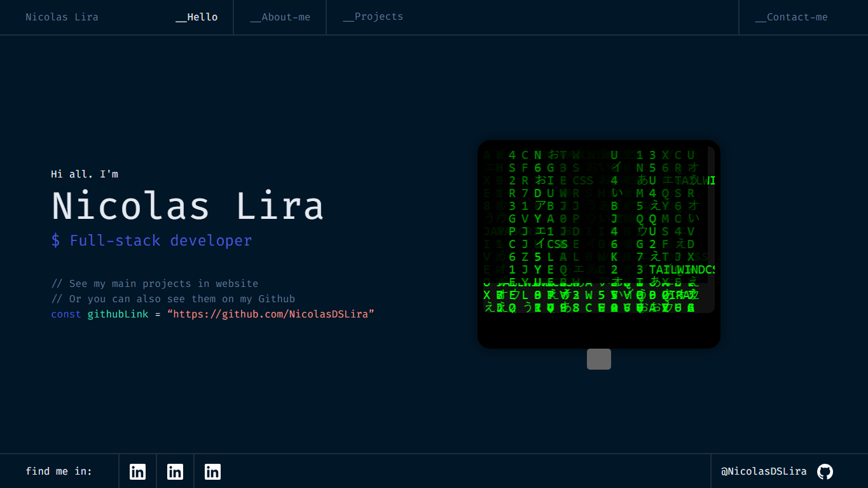Click the first LinkedIn icon in footer
This screenshot has height=488, width=868.
coord(137,471)
